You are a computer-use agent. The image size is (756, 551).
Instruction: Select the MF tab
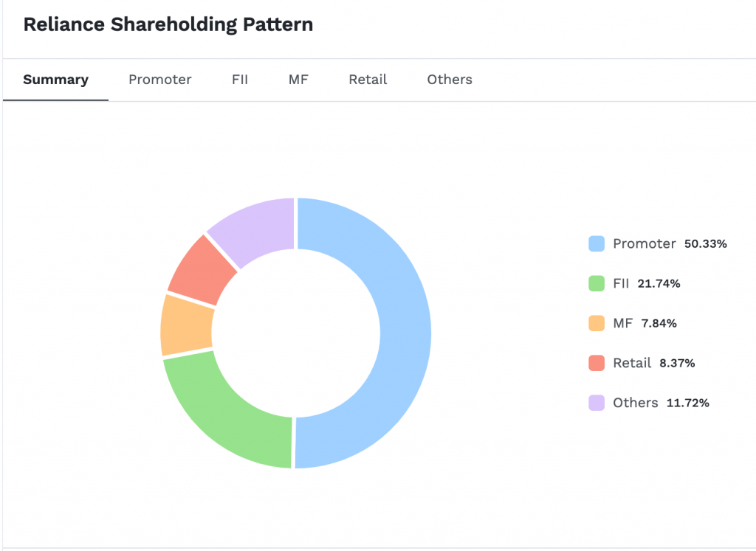coord(298,80)
